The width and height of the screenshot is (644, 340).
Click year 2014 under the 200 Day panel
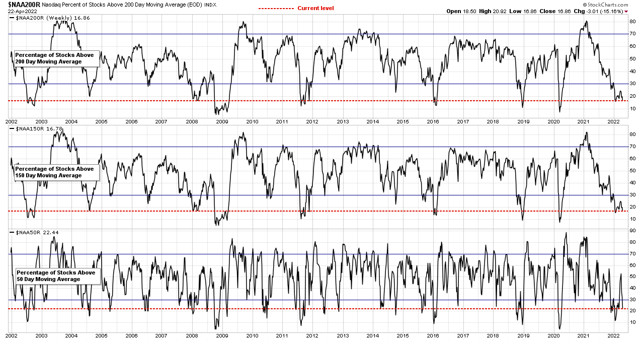(x=372, y=121)
